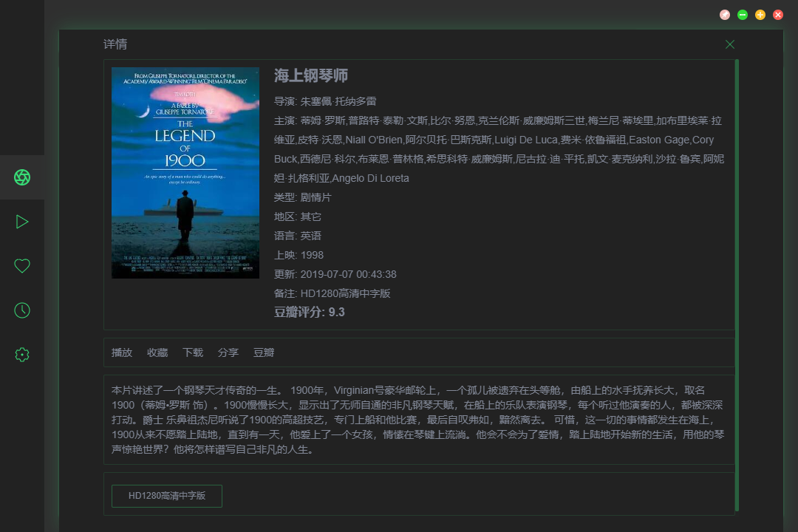The width and height of the screenshot is (798, 532).
Task: Click 下载 to download the movie
Action: (193, 352)
